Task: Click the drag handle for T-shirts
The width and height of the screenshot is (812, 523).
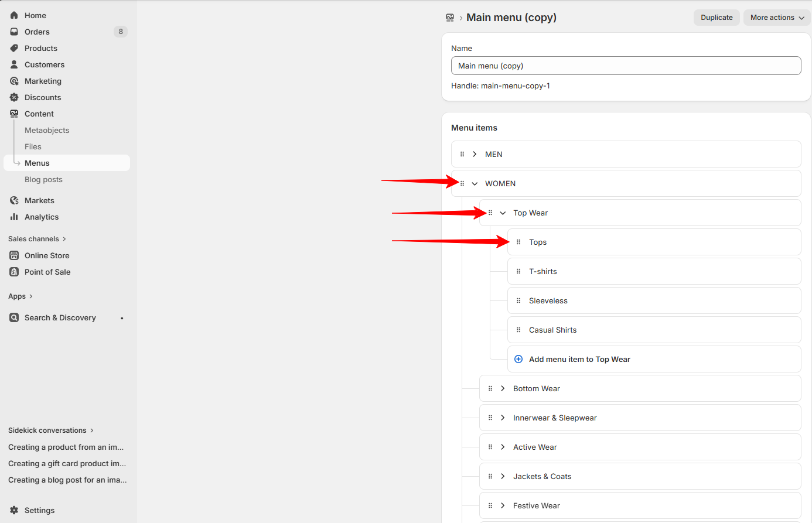Action: pos(518,271)
